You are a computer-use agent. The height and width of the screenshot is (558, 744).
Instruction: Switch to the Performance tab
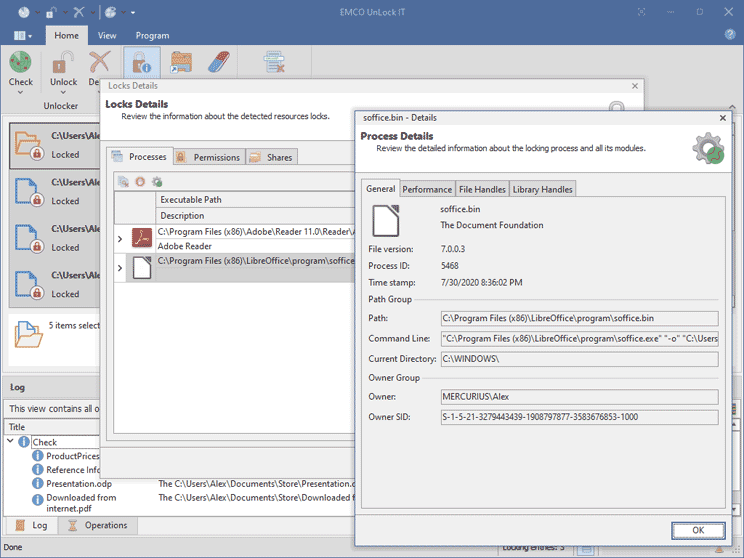427,189
